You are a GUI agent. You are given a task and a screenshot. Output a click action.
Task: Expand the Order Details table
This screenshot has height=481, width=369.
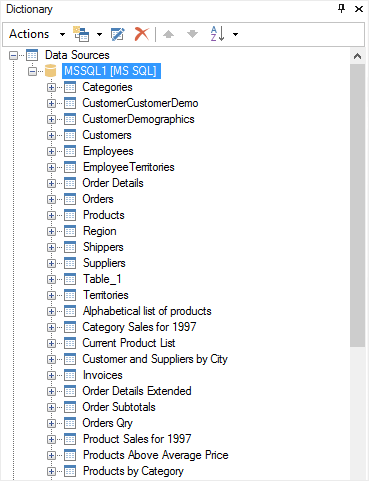51,183
